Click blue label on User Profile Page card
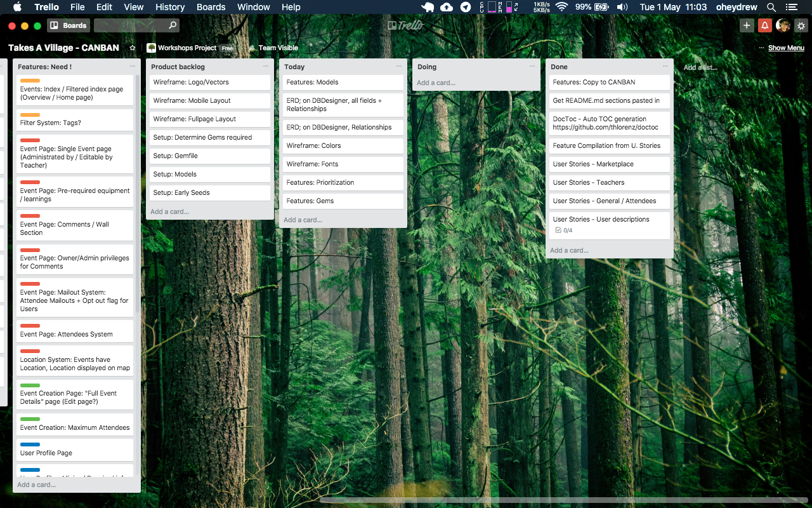The height and width of the screenshot is (508, 812). pyautogui.click(x=30, y=444)
